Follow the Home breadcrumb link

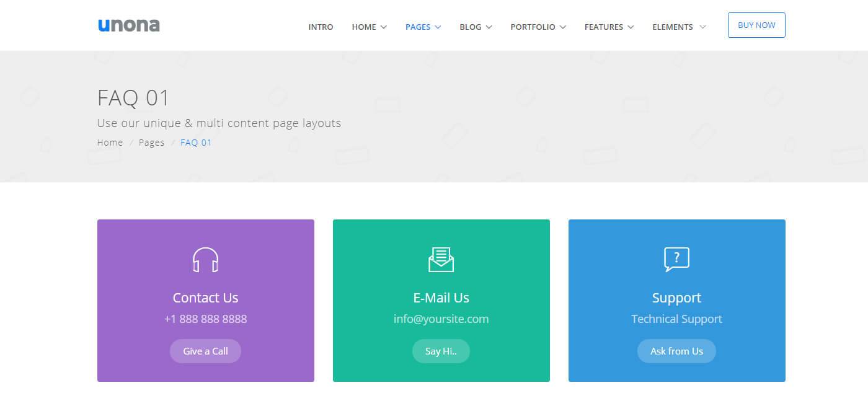tap(110, 143)
